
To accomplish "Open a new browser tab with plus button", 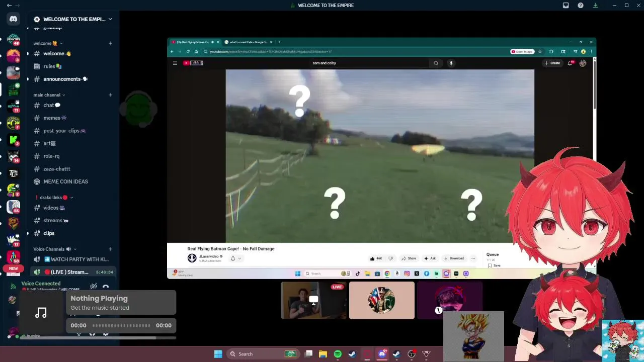I will [279, 42].
